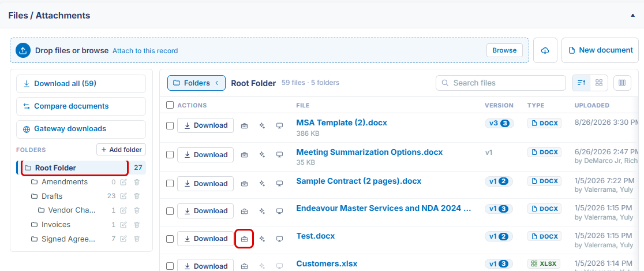
Task: Open the Customers.xlsx file link
Action: click(327, 263)
